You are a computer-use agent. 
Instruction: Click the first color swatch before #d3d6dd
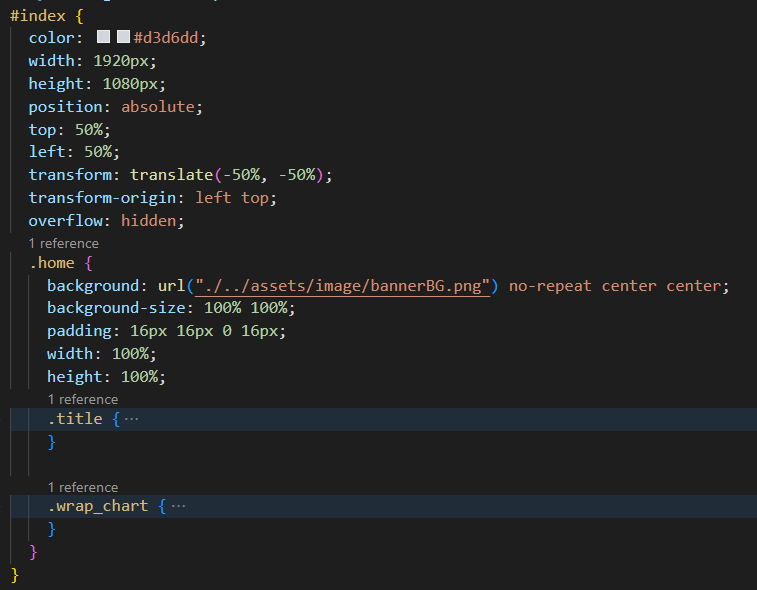click(103, 37)
